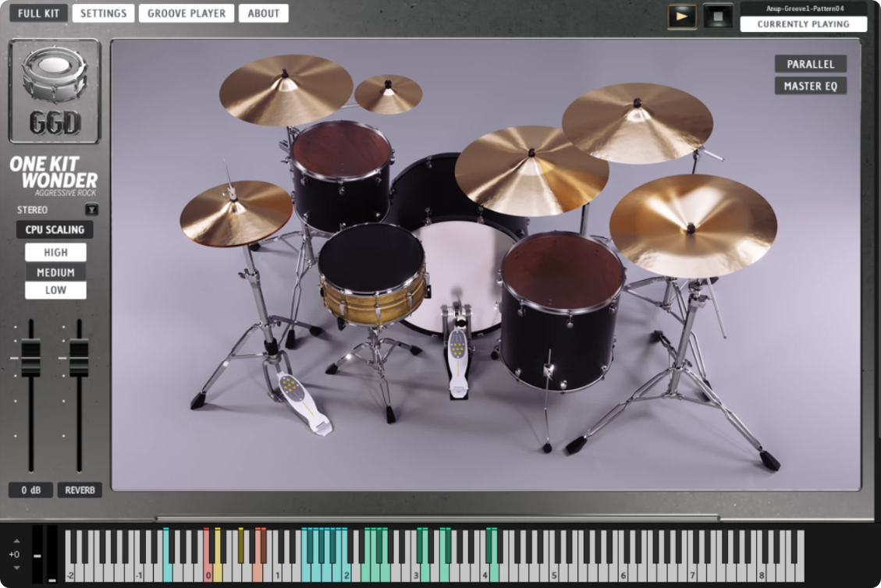
Task: Hit the snare drum with gold shell
Action: pyautogui.click(x=372, y=275)
